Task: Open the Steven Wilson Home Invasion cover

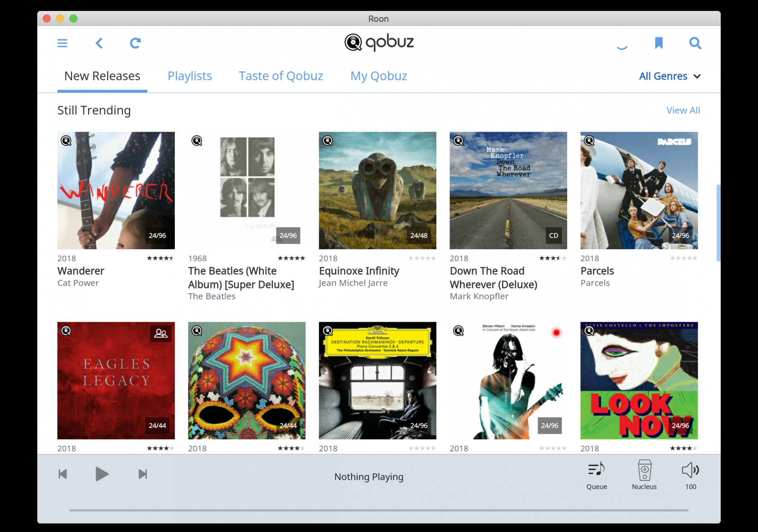Action: point(508,380)
